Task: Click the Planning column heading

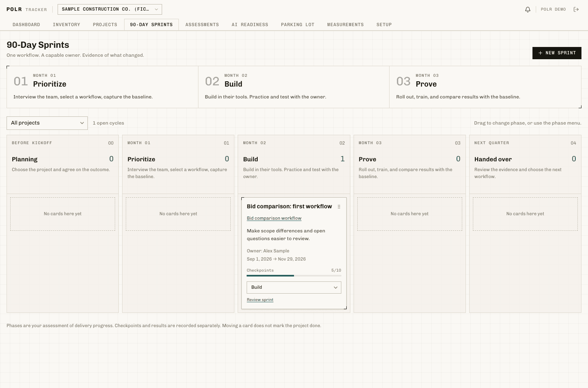Action: [24, 159]
